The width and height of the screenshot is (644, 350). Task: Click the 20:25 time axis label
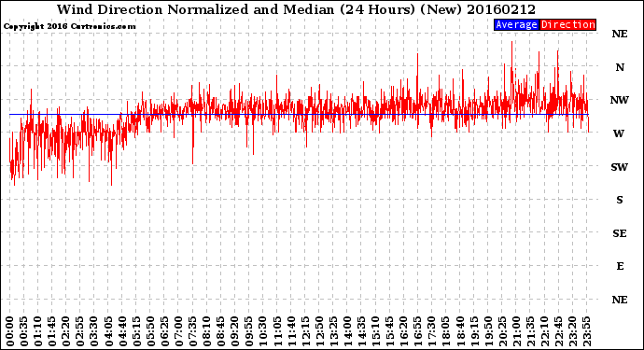point(502,331)
